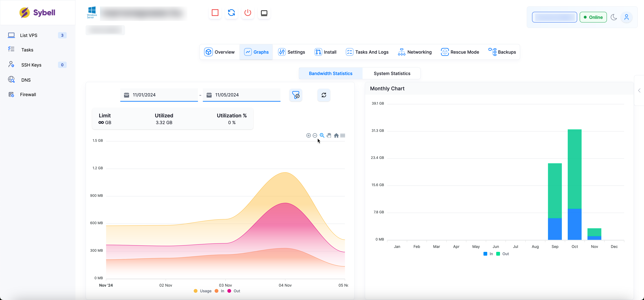Expand the right side panel chevron
Viewport: 644px width, 300px height.
(639, 91)
